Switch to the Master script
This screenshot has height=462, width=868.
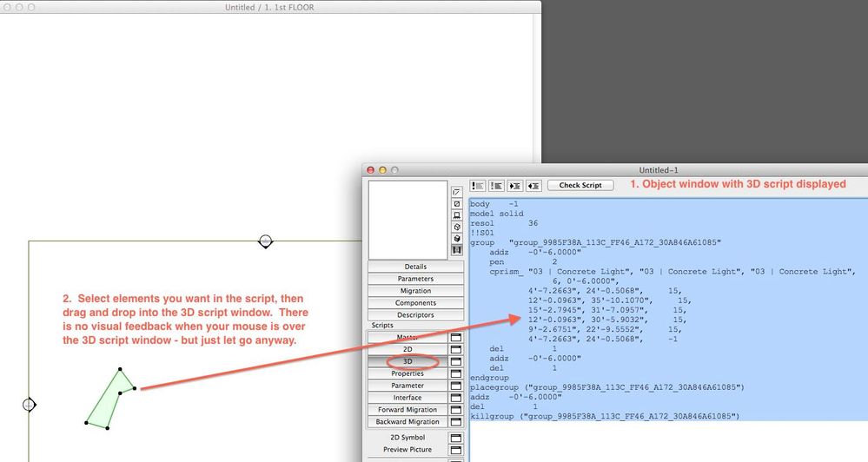coord(407,337)
